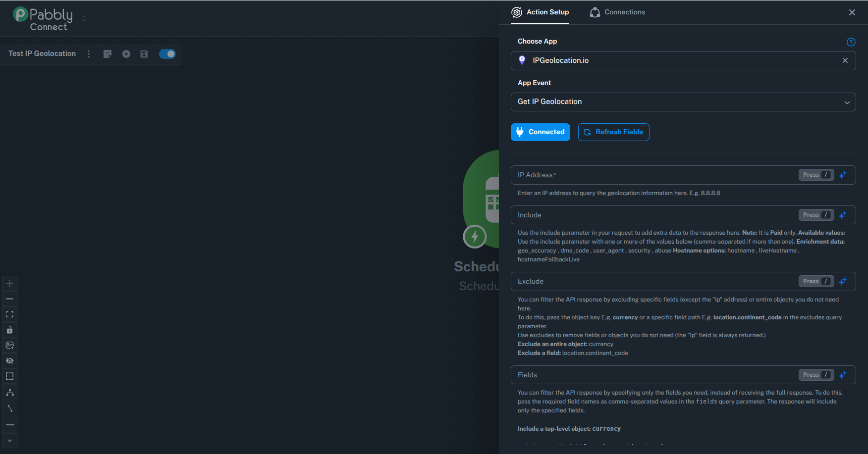Image resolution: width=868 pixels, height=454 pixels.
Task: Switch to the Connections tab
Action: point(617,12)
